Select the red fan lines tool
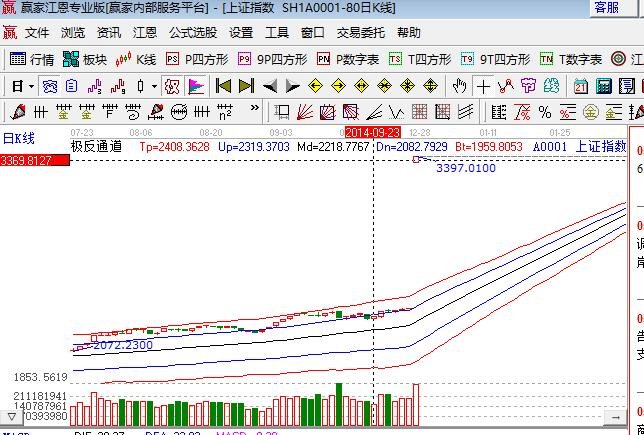Image resolution: width=644 pixels, height=435 pixels. coord(304,111)
